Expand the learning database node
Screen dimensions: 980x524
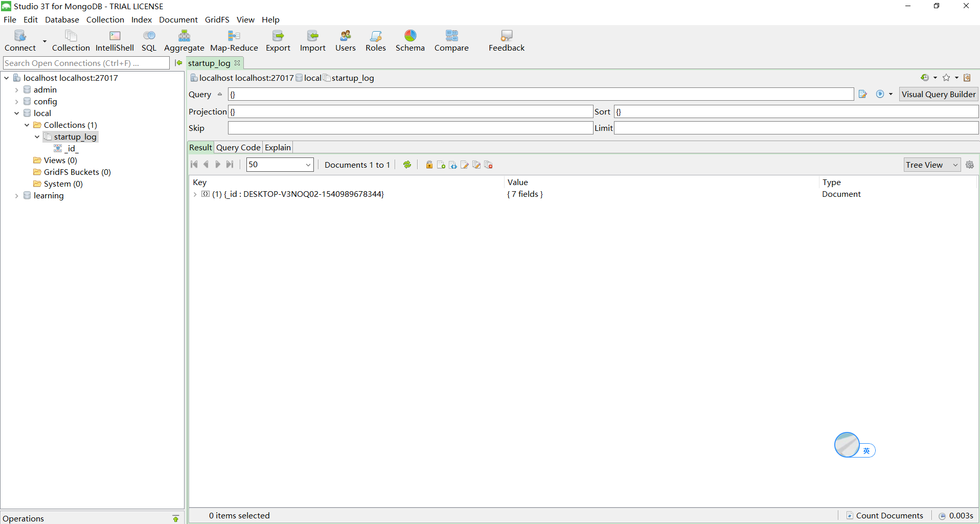click(x=17, y=195)
